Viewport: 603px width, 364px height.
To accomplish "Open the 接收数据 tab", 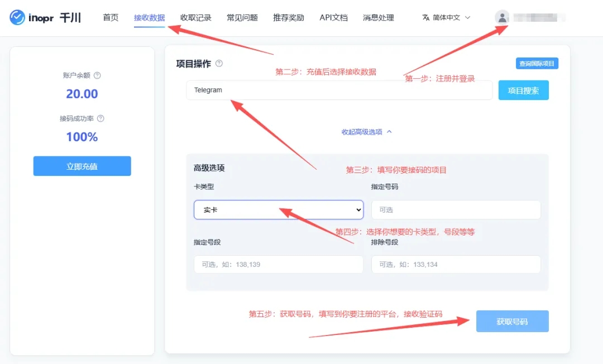I will [149, 17].
